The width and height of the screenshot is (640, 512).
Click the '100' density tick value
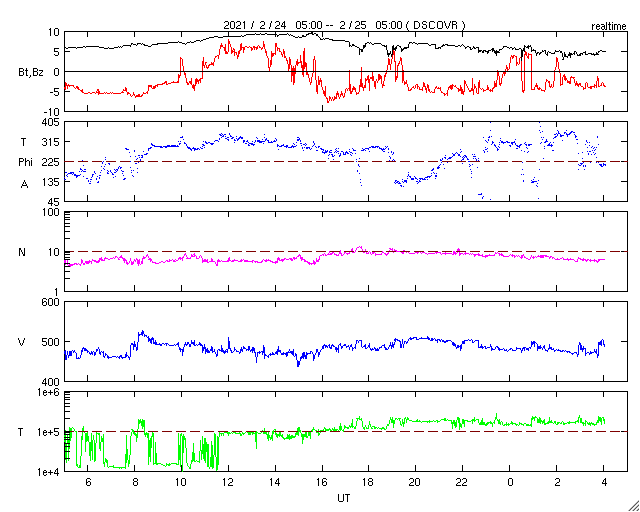tap(51, 213)
